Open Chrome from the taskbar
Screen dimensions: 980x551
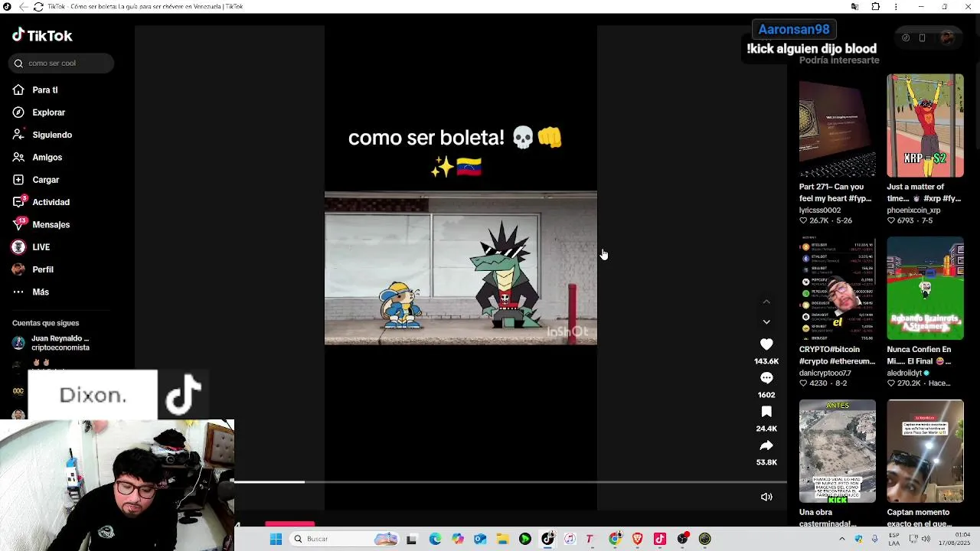coord(615,539)
